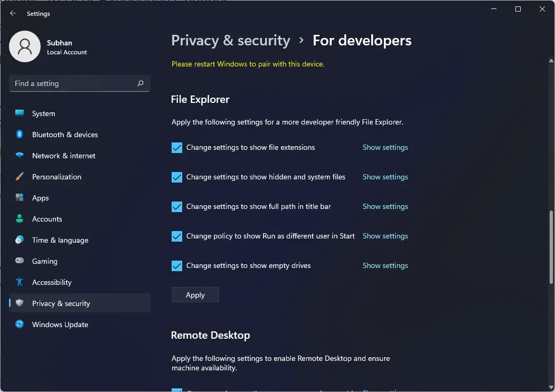Uncheck show file extensions checkbox

[x=177, y=148]
